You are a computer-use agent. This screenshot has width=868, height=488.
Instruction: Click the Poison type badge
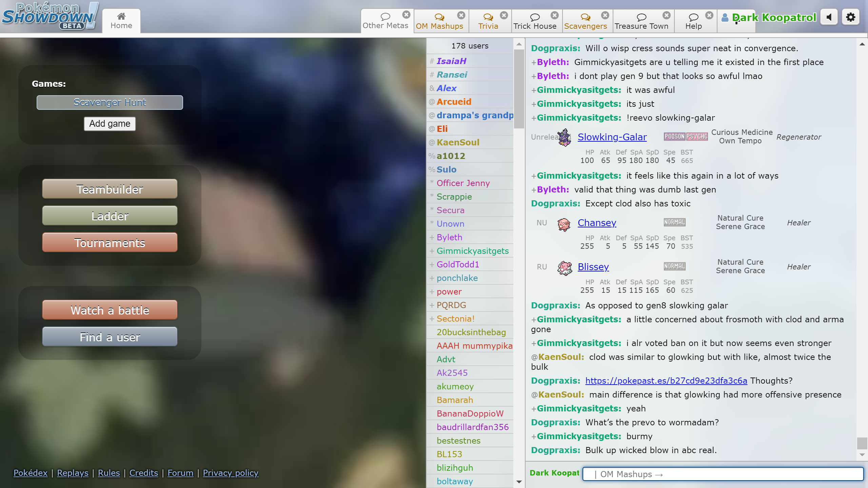coord(674,137)
